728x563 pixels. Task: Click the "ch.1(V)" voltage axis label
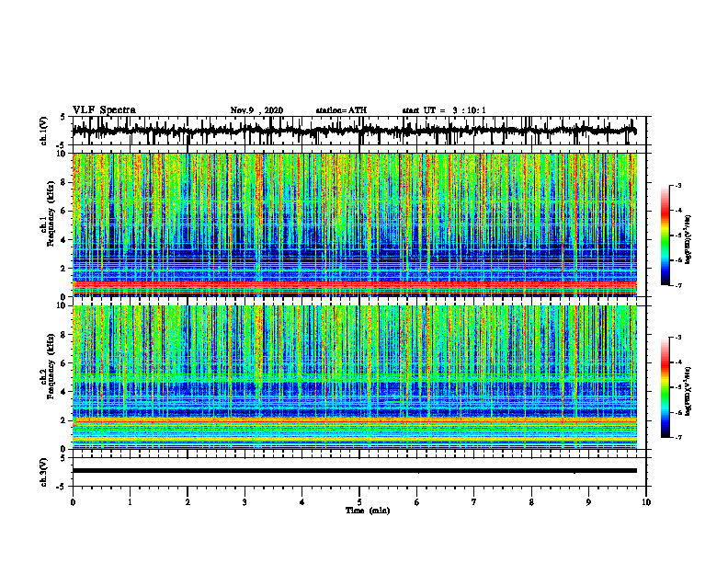point(44,131)
